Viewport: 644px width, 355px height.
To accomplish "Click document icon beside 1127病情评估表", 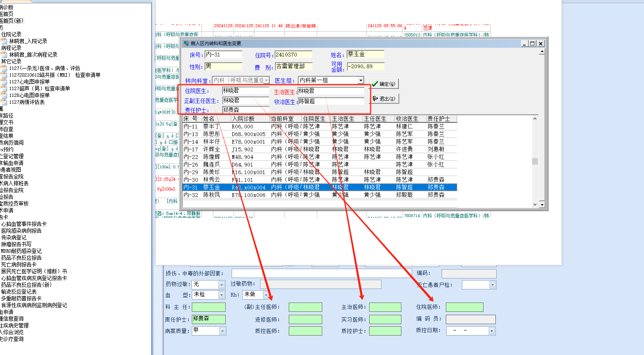I will (4, 102).
